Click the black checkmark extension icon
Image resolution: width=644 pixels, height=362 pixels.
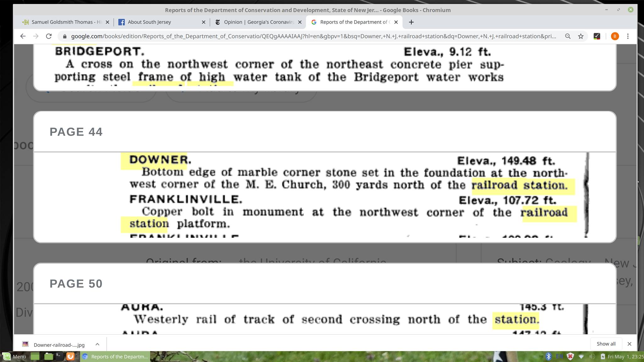[597, 36]
